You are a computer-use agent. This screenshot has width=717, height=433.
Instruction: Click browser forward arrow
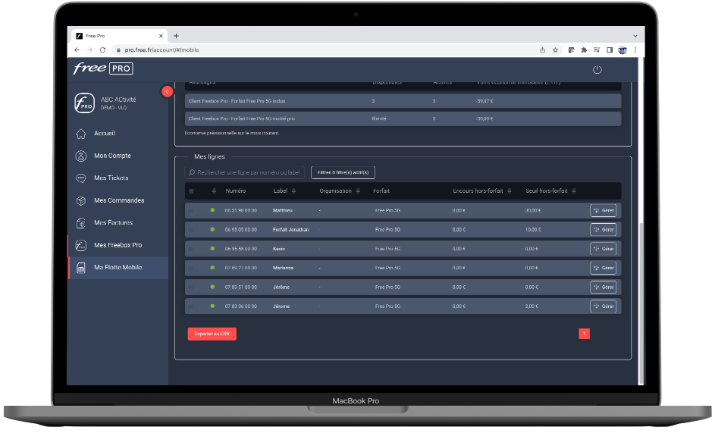click(x=90, y=50)
